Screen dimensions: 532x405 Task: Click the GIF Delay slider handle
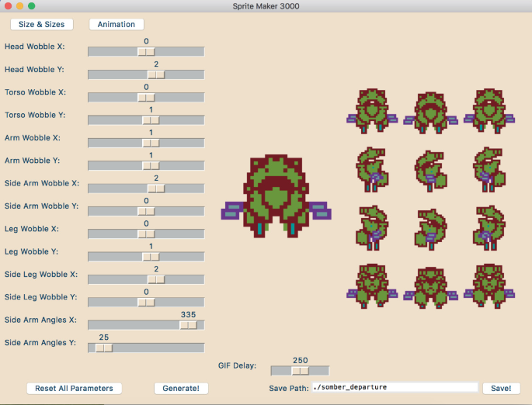pyautogui.click(x=300, y=371)
